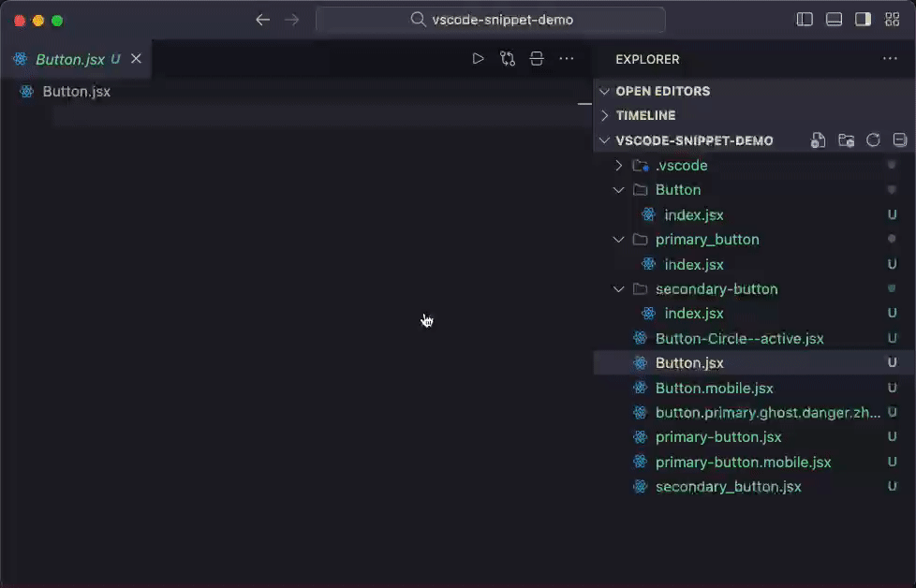
Task: Open Button.mobile.jsx from the Explorer
Action: (x=714, y=388)
